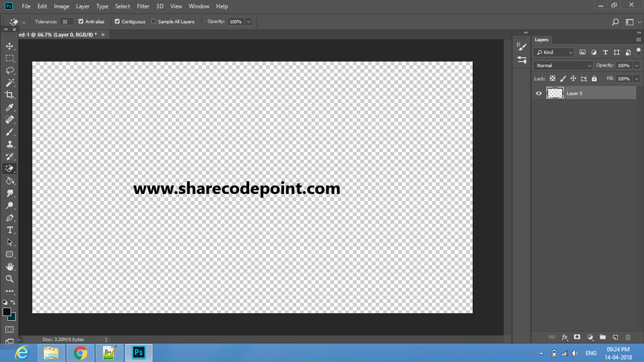The width and height of the screenshot is (644, 362).
Task: Click the search icon in options bar
Action: pyautogui.click(x=615, y=22)
